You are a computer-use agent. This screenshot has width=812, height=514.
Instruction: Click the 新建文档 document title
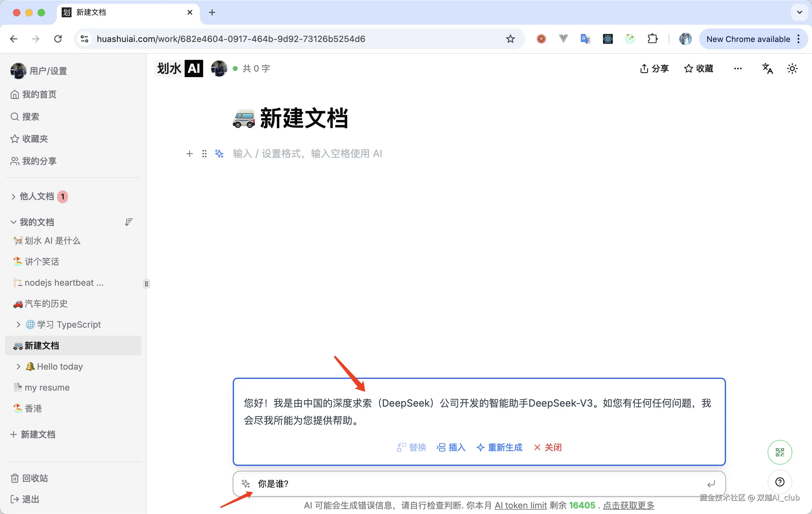304,118
